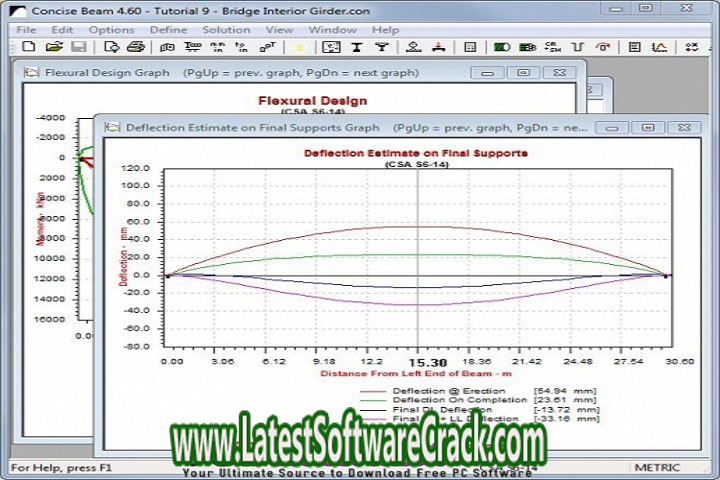
Task: Close the Flexural Design Graph window
Action: (559, 73)
